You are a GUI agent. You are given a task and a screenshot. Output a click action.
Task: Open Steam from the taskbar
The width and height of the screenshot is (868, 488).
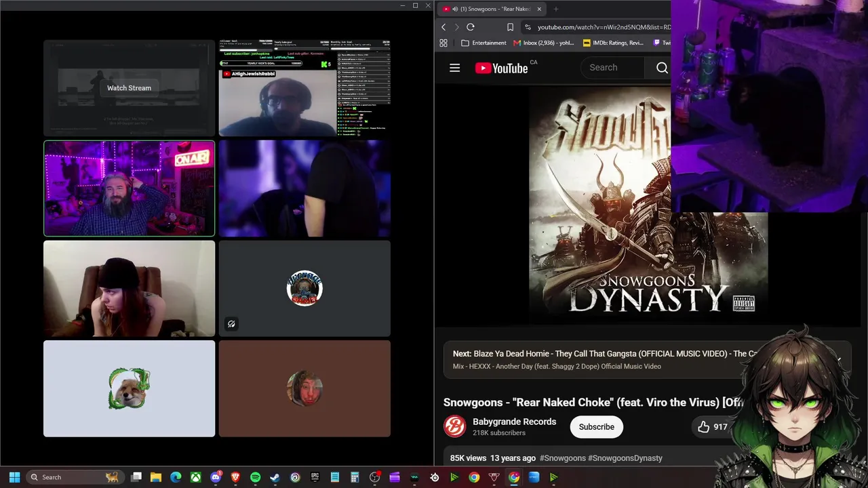tap(275, 477)
